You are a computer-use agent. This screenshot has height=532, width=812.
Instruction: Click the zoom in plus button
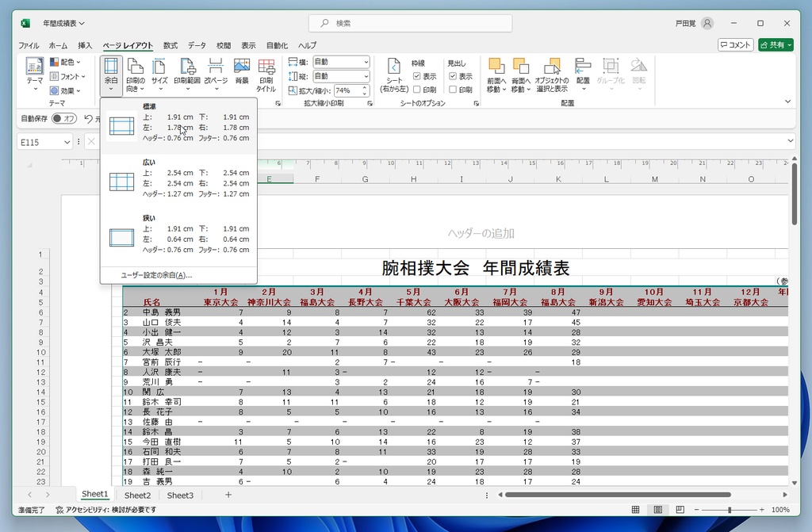point(762,510)
